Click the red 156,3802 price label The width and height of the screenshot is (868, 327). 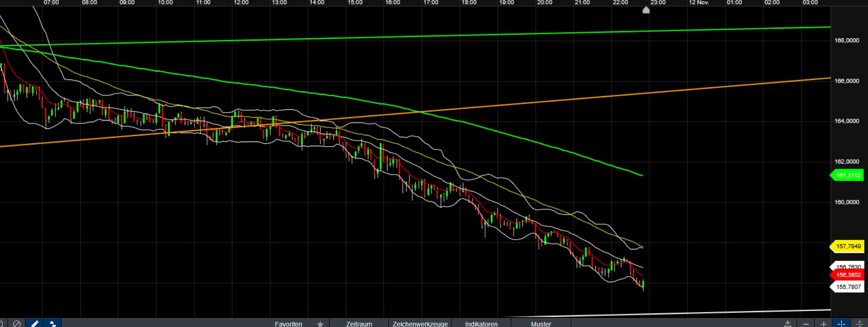(848, 275)
